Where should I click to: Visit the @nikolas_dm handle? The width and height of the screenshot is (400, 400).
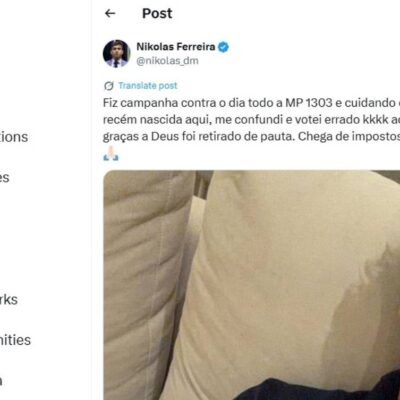[167, 61]
